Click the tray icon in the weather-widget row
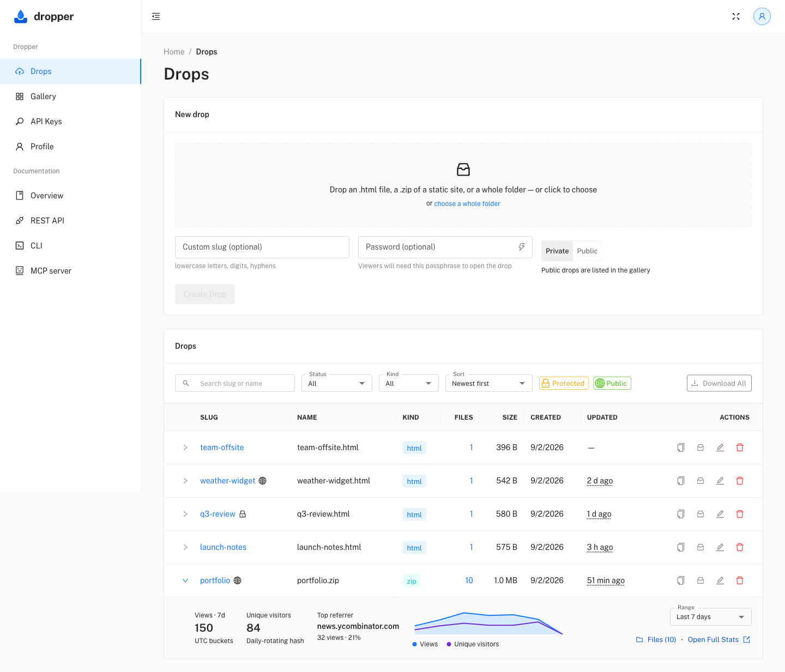Image resolution: width=785 pixels, height=672 pixels. click(x=701, y=481)
